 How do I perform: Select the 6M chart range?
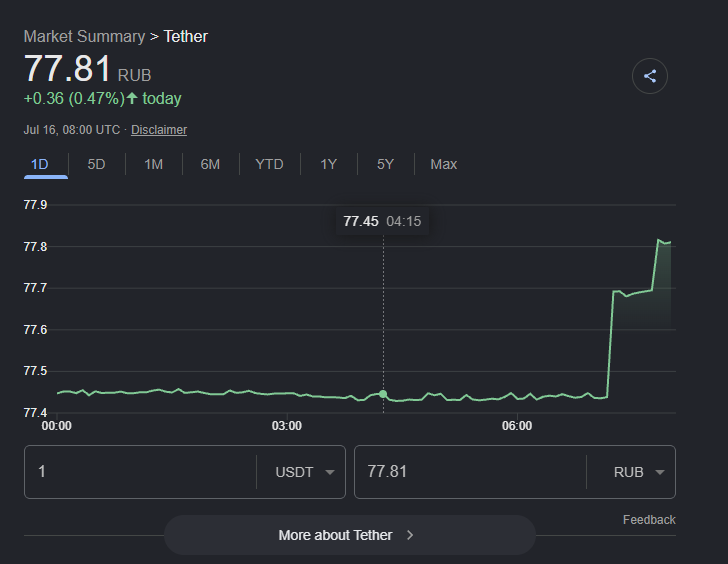click(x=210, y=164)
